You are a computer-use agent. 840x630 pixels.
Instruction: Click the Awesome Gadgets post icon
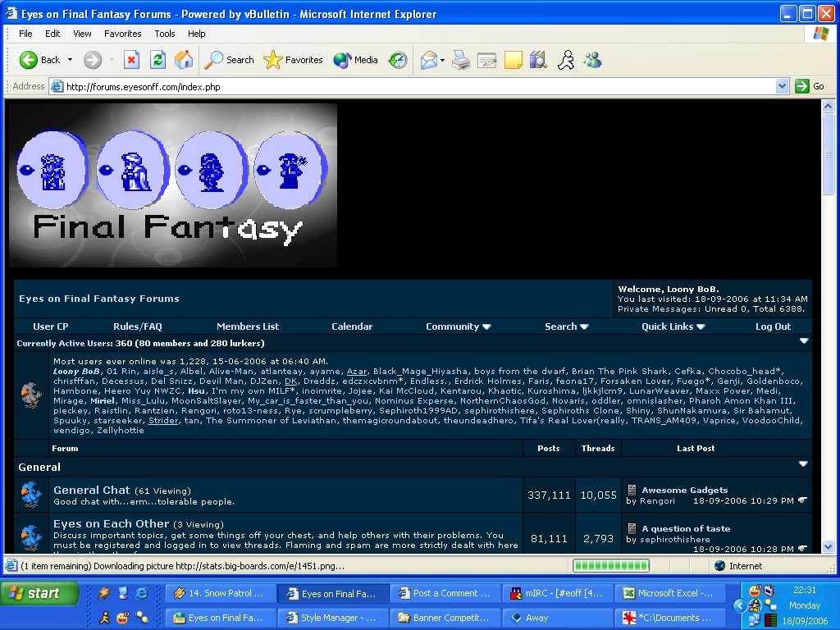point(632,490)
